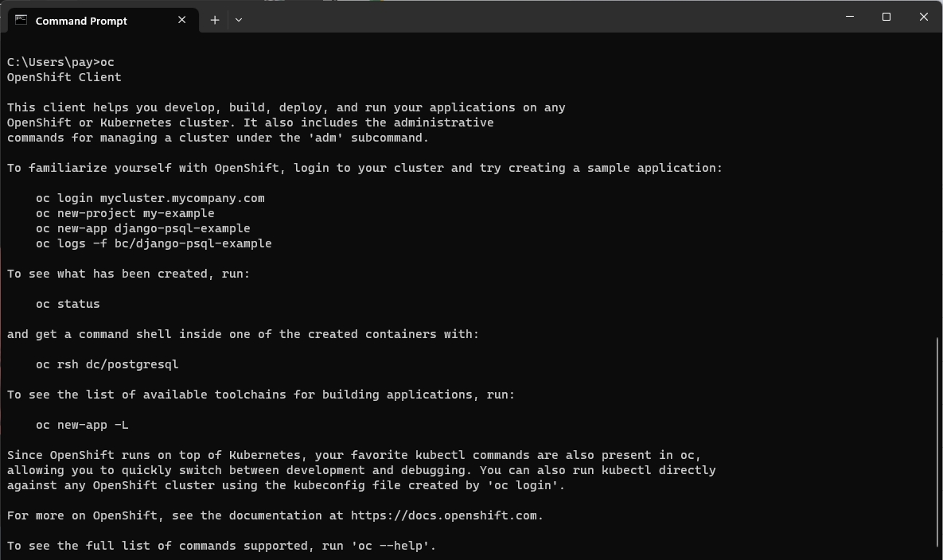Click the 'oc new-app -L' command text
Screen dimensions: 943x560
pyautogui.click(x=82, y=425)
